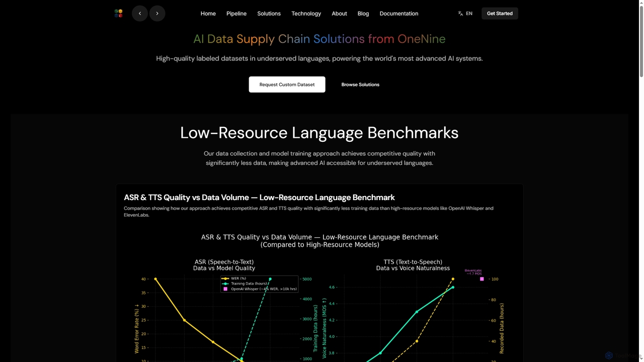Screen dimensions: 644x362
Task: Click the Get Started button
Action: point(500,14)
